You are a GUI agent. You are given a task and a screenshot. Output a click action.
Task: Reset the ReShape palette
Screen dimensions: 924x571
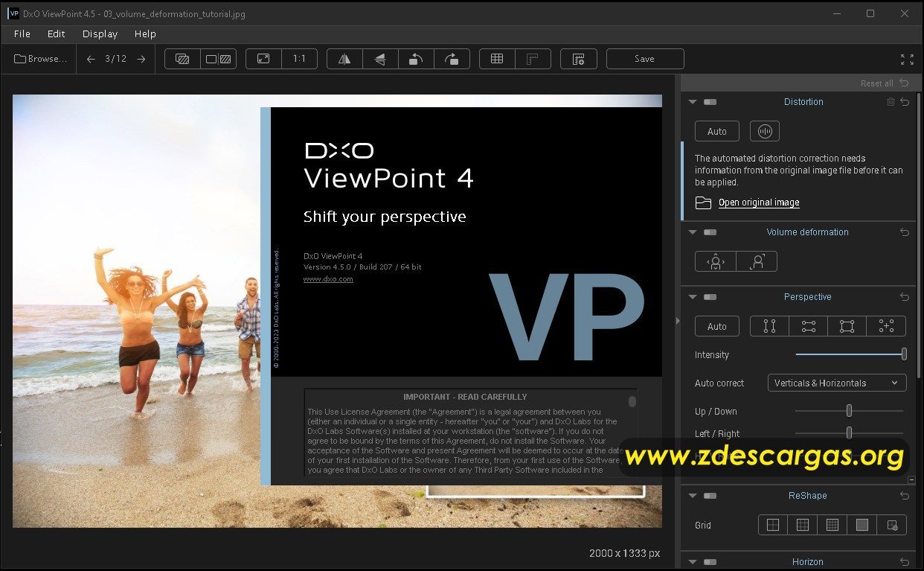[905, 496]
